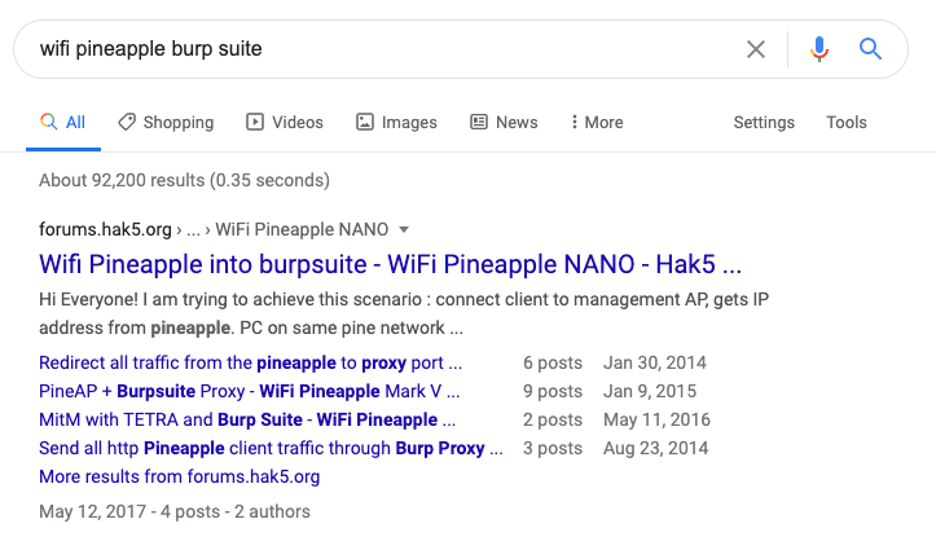Open search Settings

[x=764, y=122]
